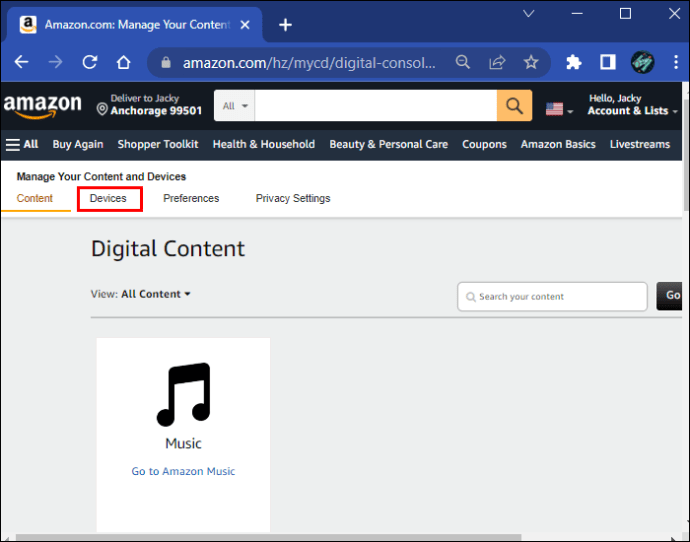Image resolution: width=690 pixels, height=542 pixels.
Task: Click the Go to Amazon Music link
Action: click(183, 471)
